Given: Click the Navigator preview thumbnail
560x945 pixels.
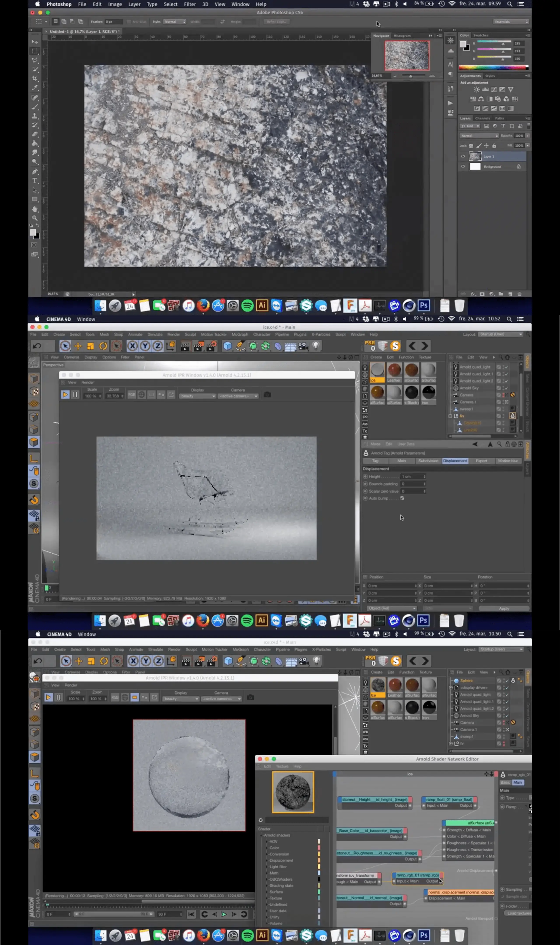Looking at the screenshot, I should (407, 56).
